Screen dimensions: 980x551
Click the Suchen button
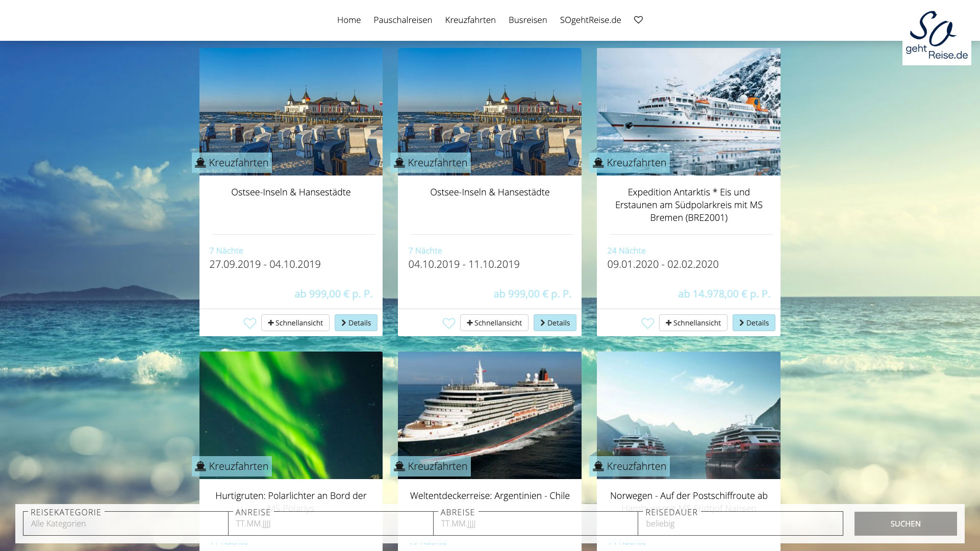906,523
